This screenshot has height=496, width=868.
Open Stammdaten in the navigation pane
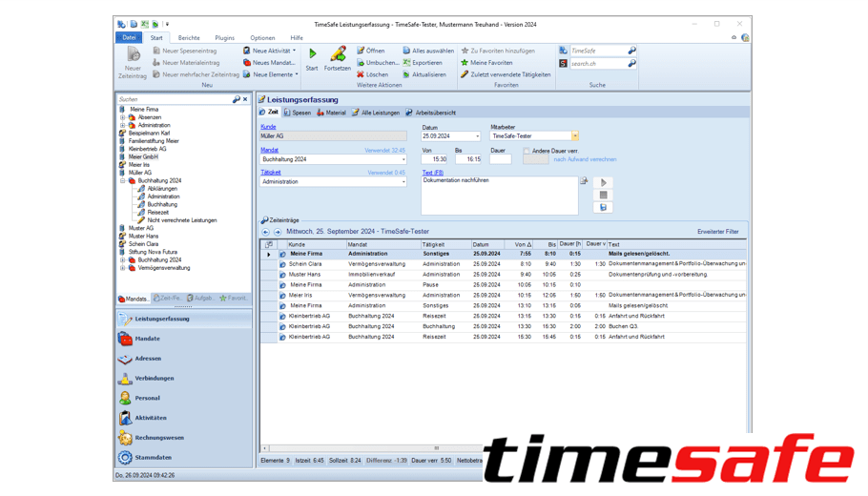[x=153, y=458]
